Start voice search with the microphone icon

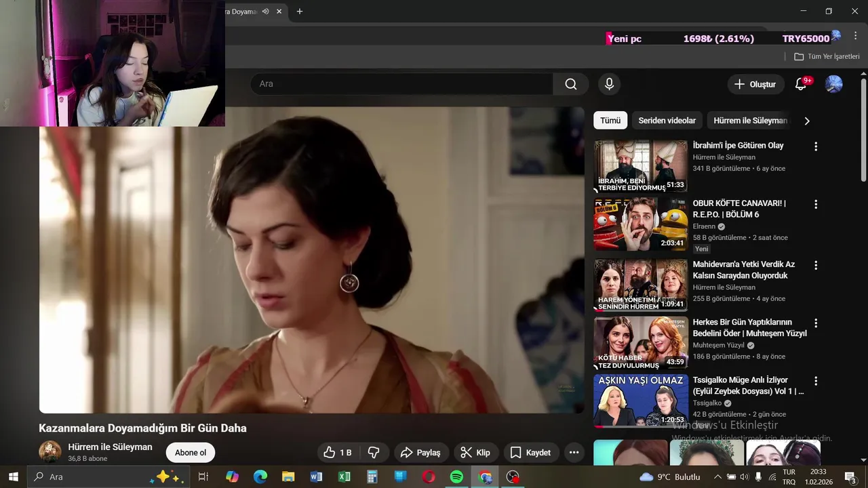609,84
